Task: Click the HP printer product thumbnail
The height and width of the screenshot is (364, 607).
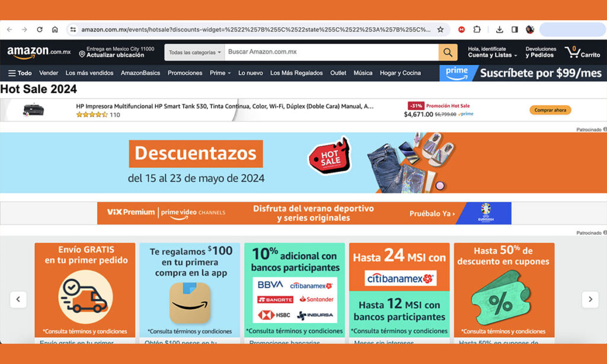Action: point(33,110)
